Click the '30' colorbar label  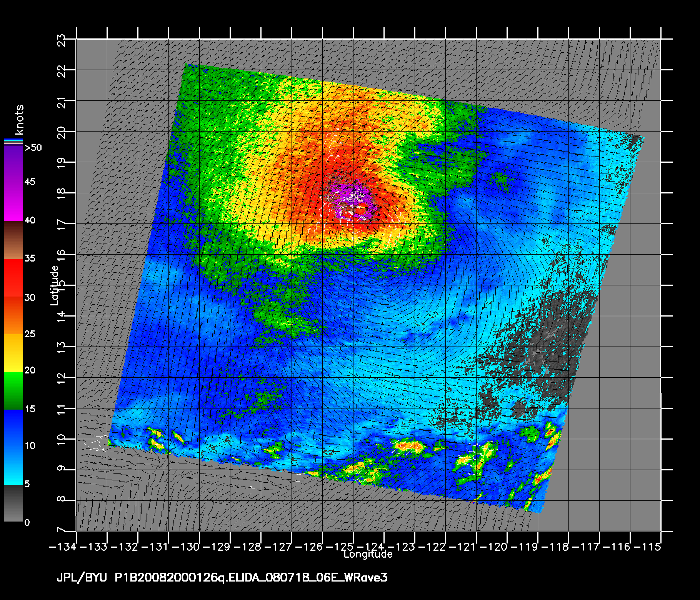pyautogui.click(x=30, y=297)
